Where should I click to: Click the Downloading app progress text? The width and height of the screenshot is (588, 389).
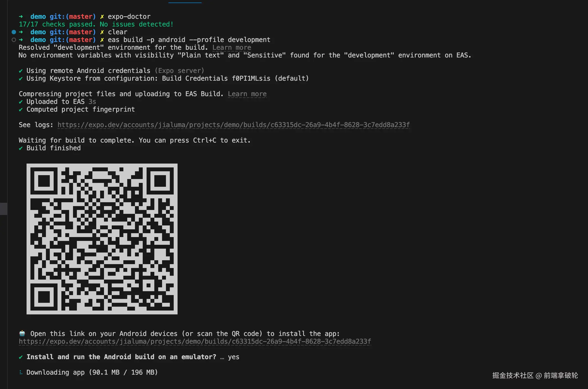(x=92, y=372)
